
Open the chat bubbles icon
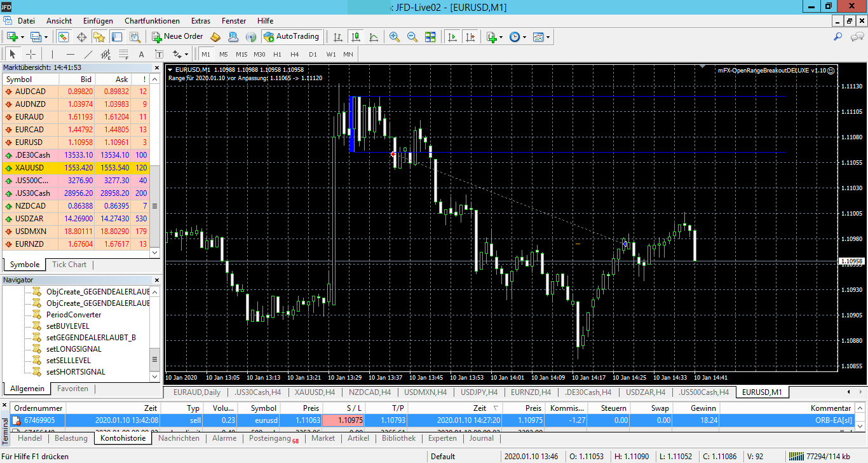tap(856, 37)
